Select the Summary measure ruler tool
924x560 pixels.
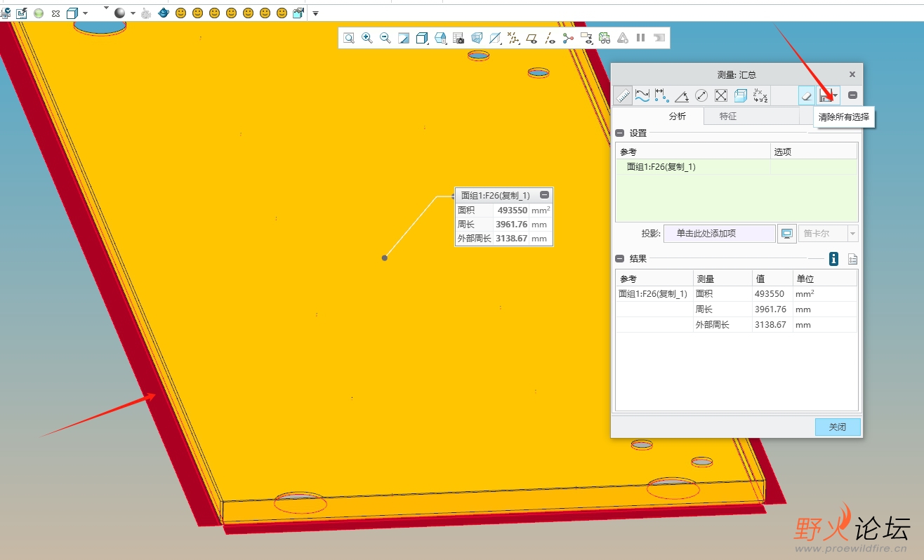622,95
